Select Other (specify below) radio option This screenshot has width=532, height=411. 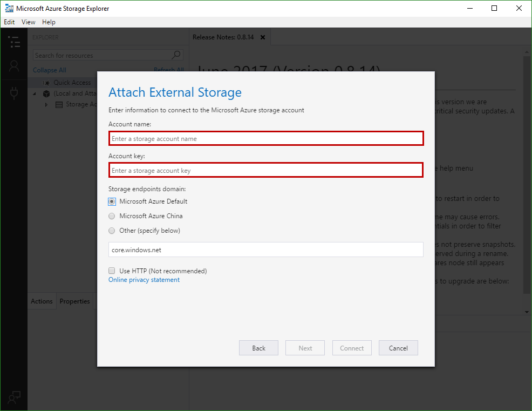pos(112,231)
